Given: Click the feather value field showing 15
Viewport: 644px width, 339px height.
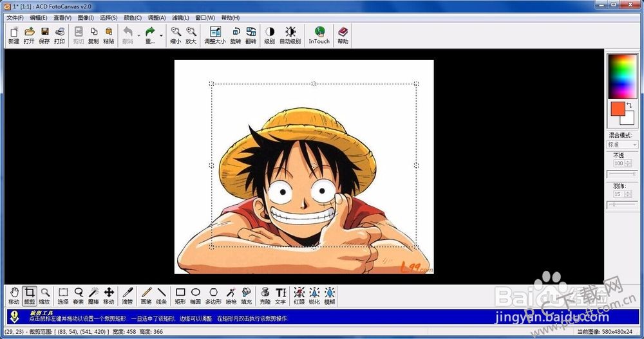Looking at the screenshot, I should point(618,194).
